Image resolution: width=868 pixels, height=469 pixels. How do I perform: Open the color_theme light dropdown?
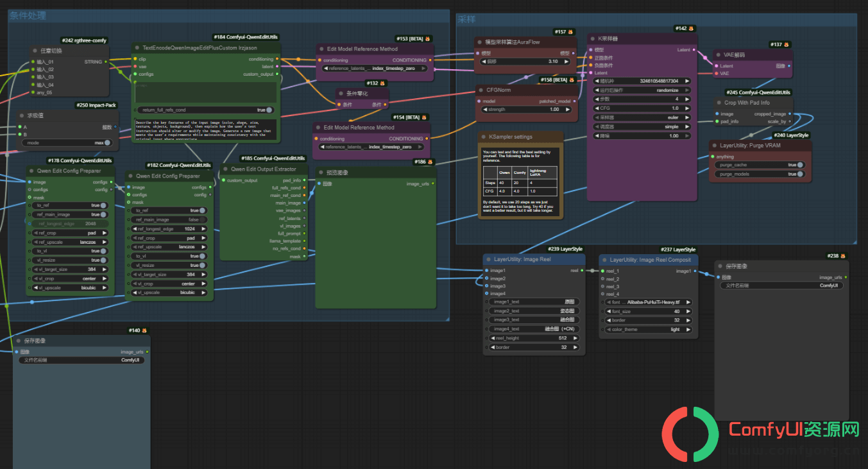[x=649, y=329]
